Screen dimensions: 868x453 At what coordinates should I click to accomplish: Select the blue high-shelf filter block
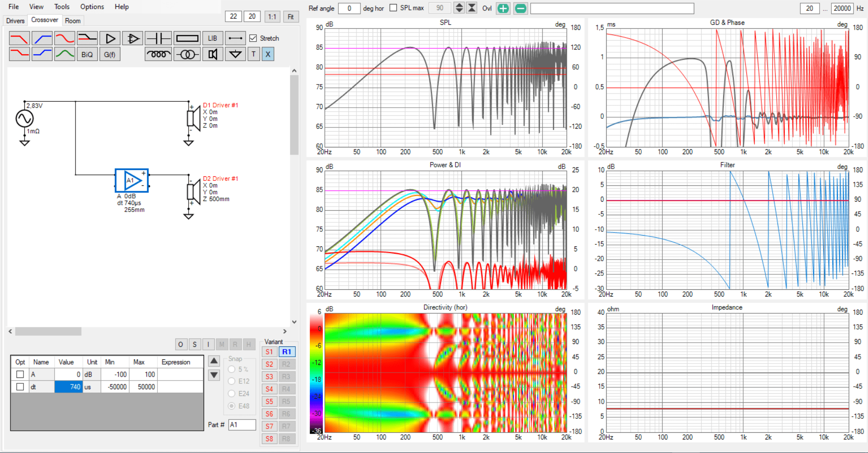42,54
